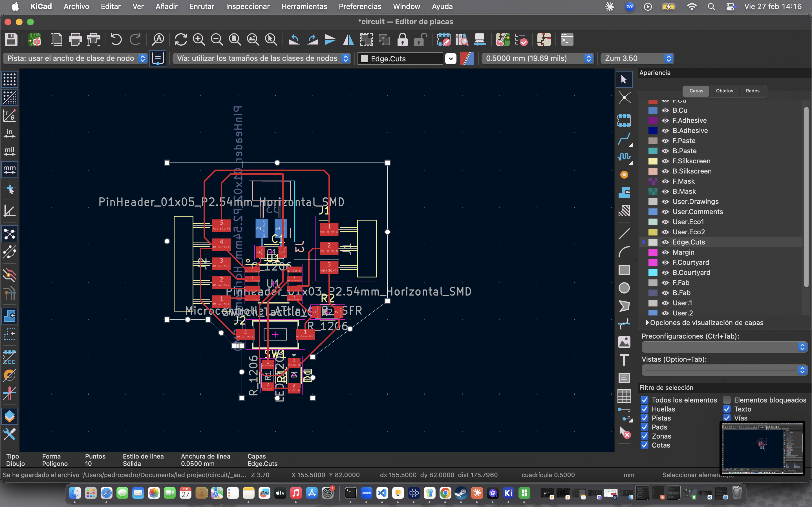812x507 pixels.
Task: Open the active layer Edge.Cuts dropdown
Action: [x=451, y=58]
